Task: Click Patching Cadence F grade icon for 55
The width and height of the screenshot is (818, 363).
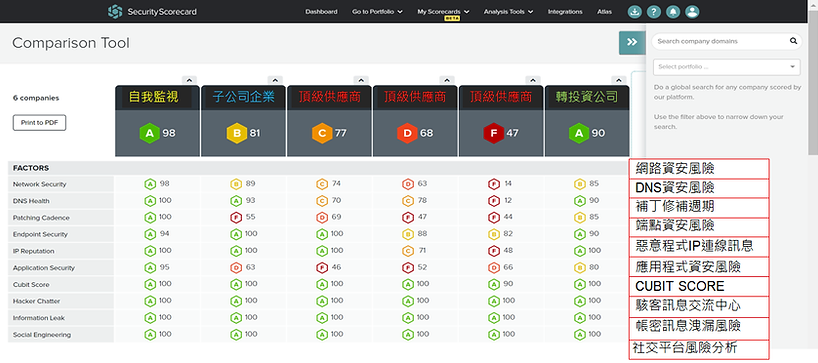Action: [236, 217]
